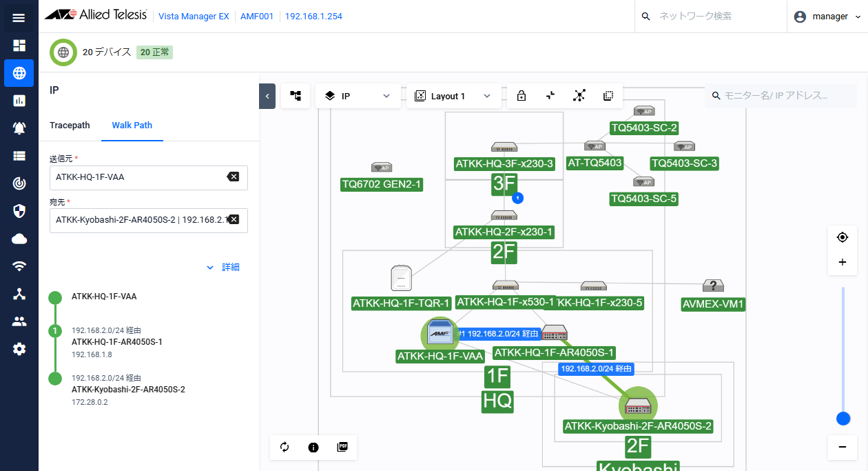Open the hamburger menu
The width and height of the screenshot is (868, 471).
(x=19, y=17)
